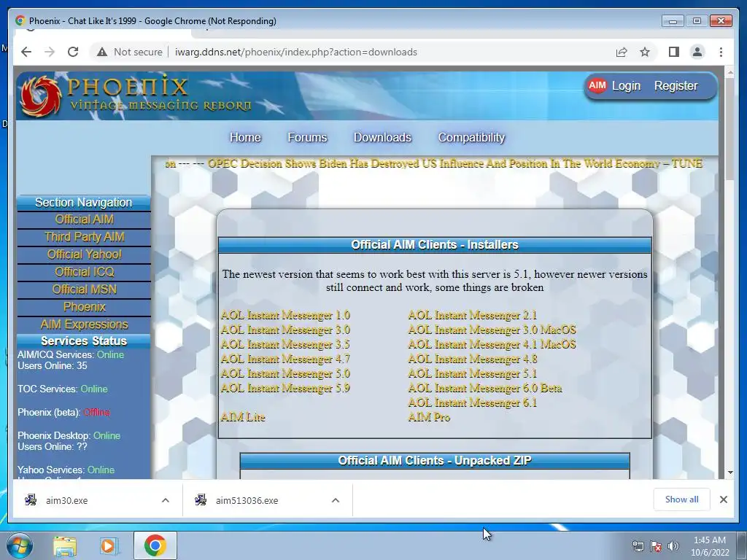The height and width of the screenshot is (560, 747).
Task: Download AOL Instant Messenger 6.0 Beta
Action: (485, 388)
